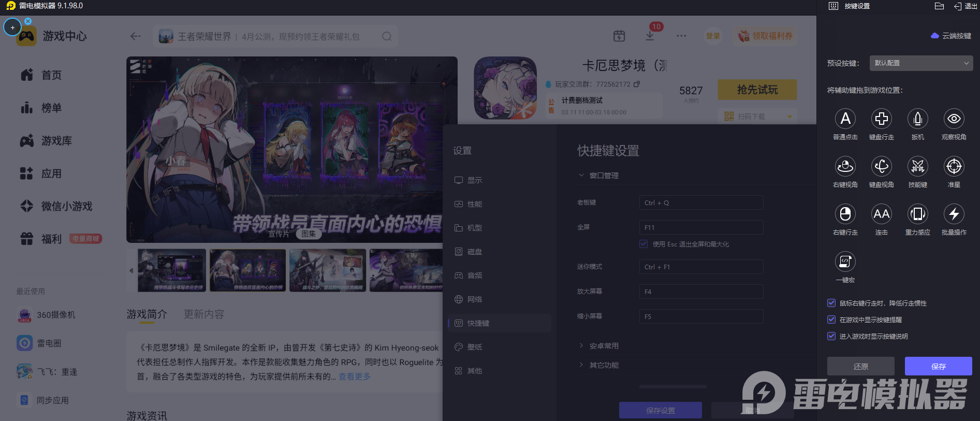Open the key config folder icon
Screen dimensions: 980x421
[940, 6]
